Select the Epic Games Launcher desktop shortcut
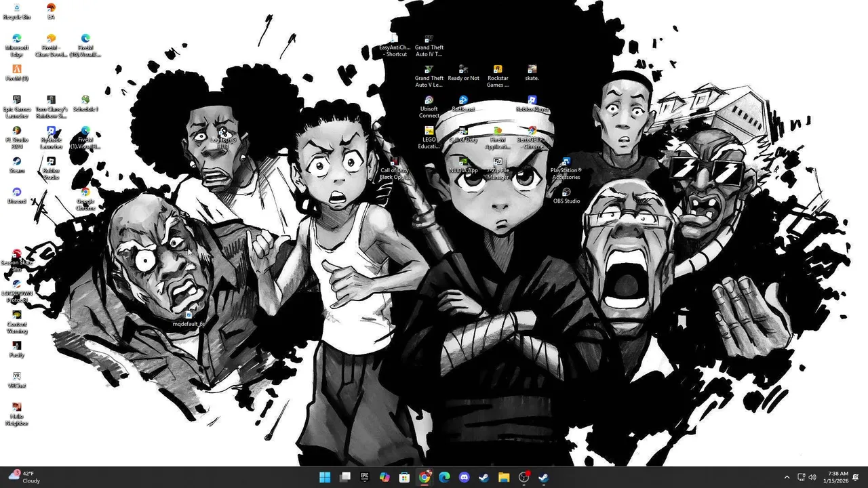 point(17,106)
